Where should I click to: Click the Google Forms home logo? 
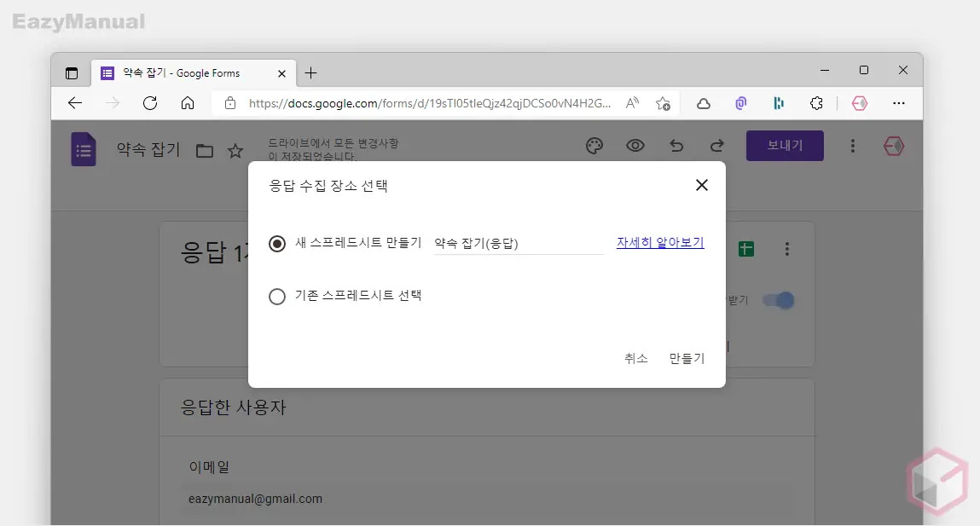click(83, 149)
